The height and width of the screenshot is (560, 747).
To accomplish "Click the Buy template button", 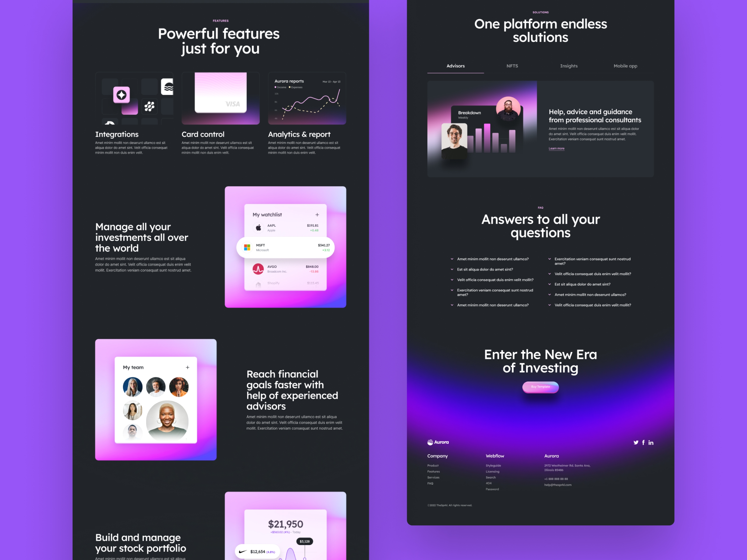I will [x=540, y=386].
